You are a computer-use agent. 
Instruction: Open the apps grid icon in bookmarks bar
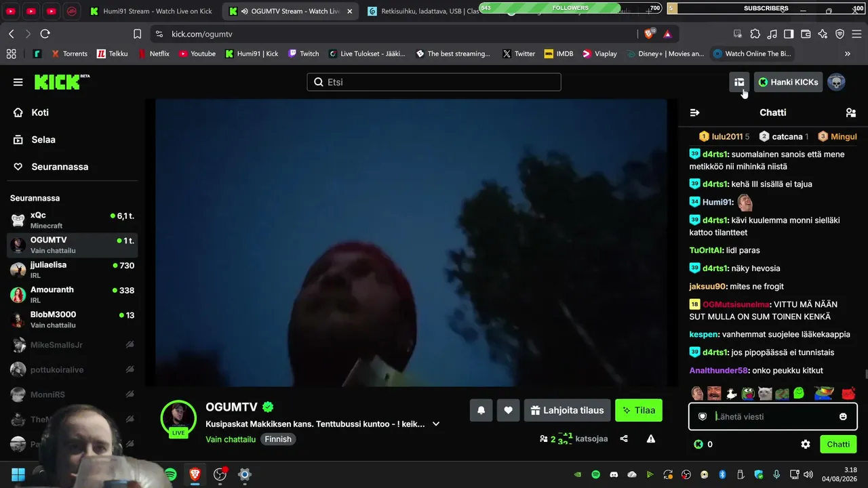point(11,54)
